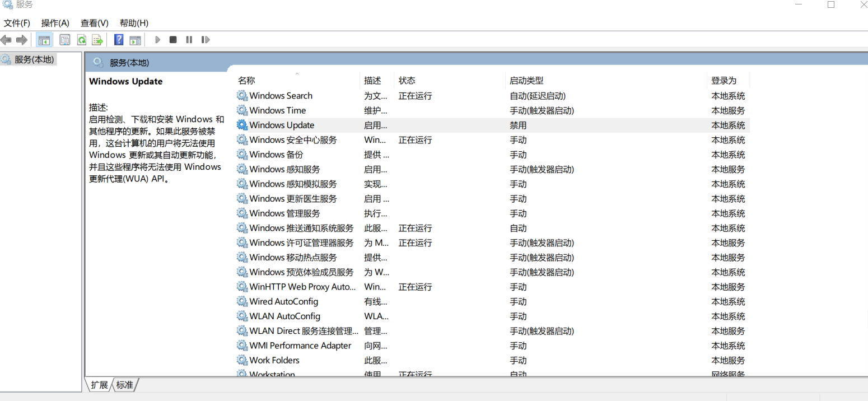Click the Work Folders gear icon
This screenshot has height=401, width=868.
pos(242,360)
